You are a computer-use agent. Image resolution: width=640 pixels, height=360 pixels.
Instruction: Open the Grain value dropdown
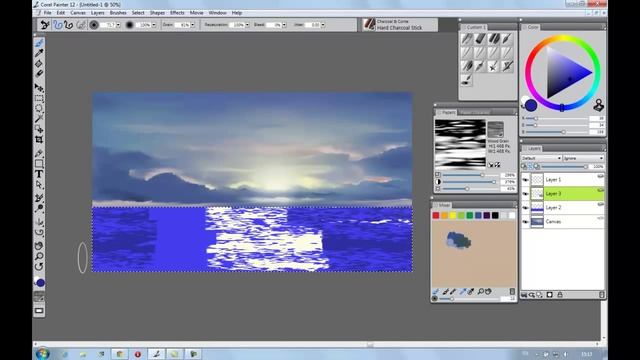pyautogui.click(x=193, y=25)
